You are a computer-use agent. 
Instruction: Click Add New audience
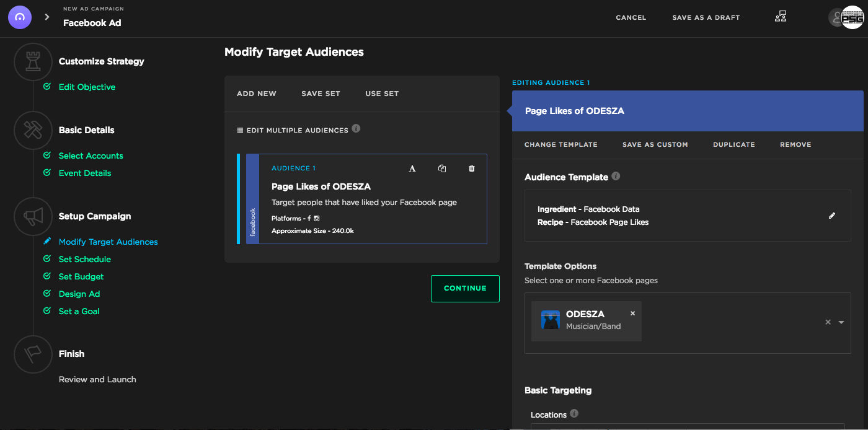(257, 94)
